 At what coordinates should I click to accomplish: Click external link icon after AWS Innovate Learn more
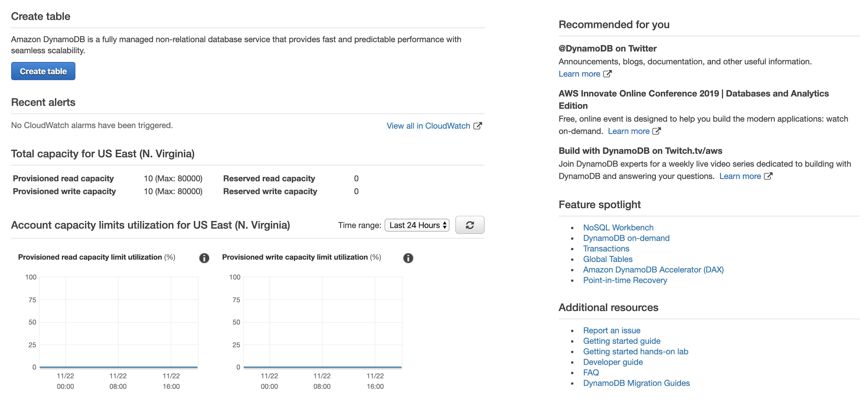656,131
